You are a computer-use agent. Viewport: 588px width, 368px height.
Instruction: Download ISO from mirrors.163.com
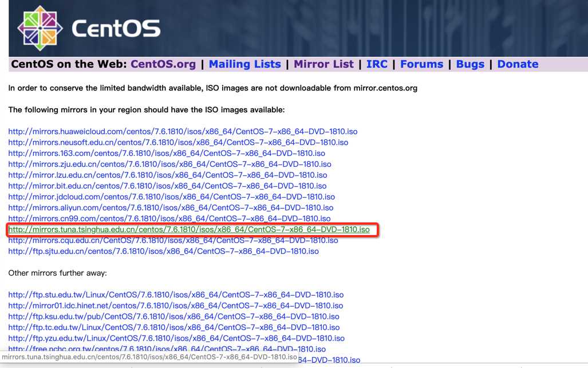(167, 153)
